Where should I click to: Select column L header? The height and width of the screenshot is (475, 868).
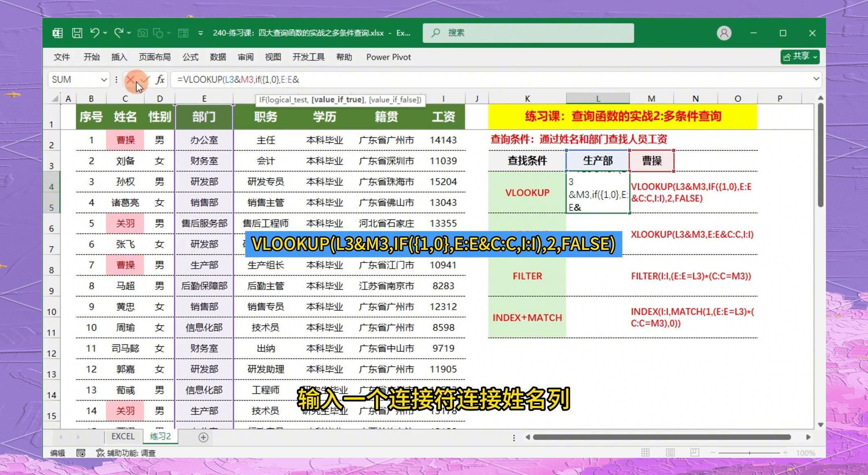[598, 98]
